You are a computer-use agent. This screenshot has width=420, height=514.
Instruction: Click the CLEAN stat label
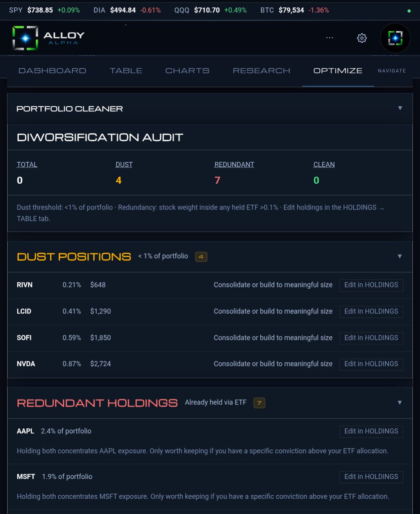tap(324, 165)
